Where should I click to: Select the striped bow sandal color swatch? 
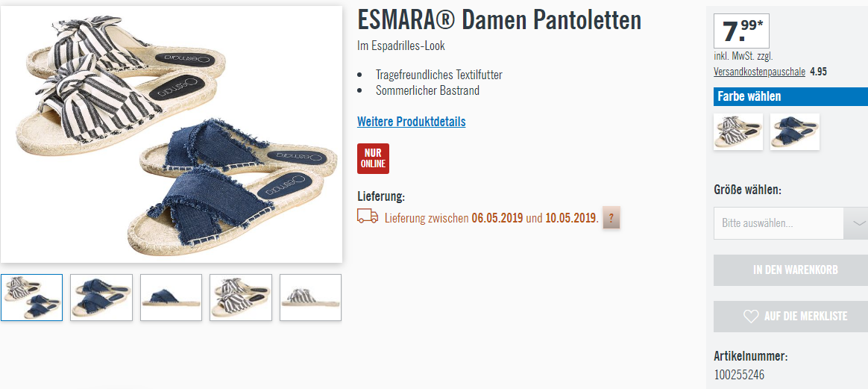[738, 132]
